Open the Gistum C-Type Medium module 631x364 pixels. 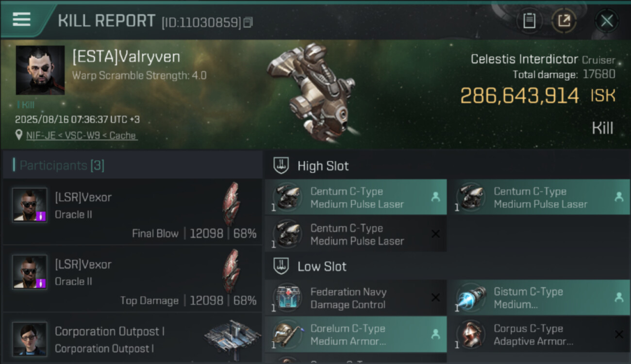coord(539,298)
